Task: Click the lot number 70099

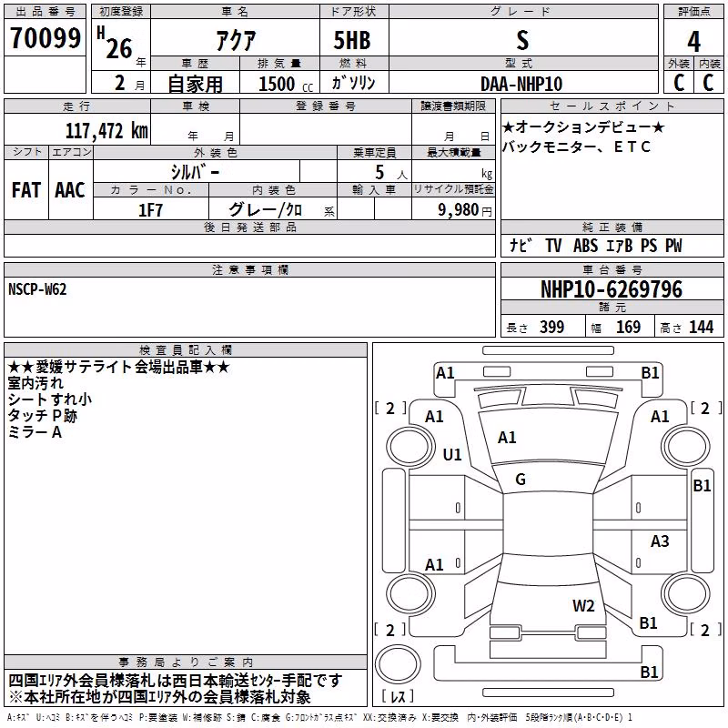Action: 45,38
